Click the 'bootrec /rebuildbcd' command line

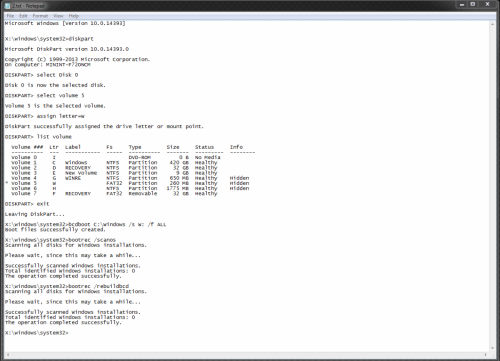pos(67,286)
